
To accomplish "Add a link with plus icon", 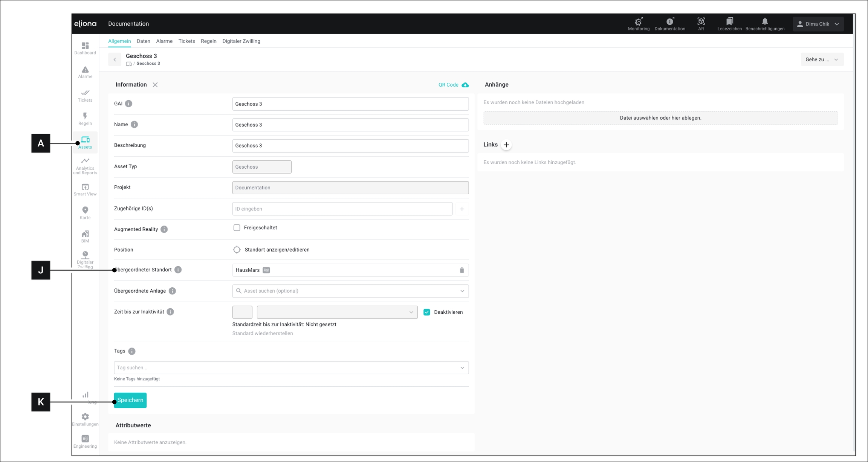I will [x=506, y=145].
